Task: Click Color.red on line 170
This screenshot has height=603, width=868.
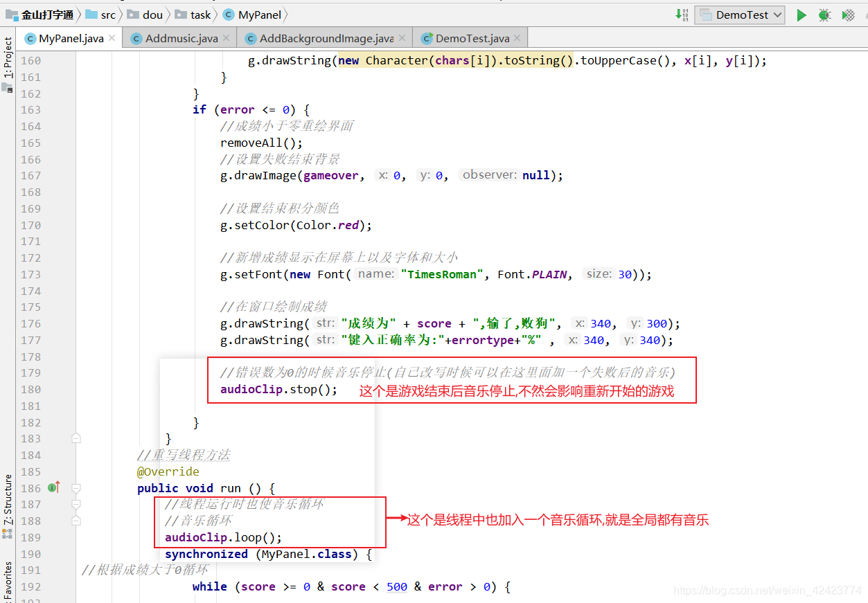Action: click(x=328, y=225)
